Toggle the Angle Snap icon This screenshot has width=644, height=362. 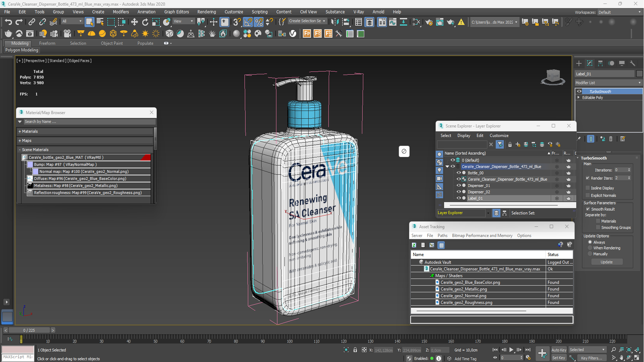pyautogui.click(x=248, y=22)
